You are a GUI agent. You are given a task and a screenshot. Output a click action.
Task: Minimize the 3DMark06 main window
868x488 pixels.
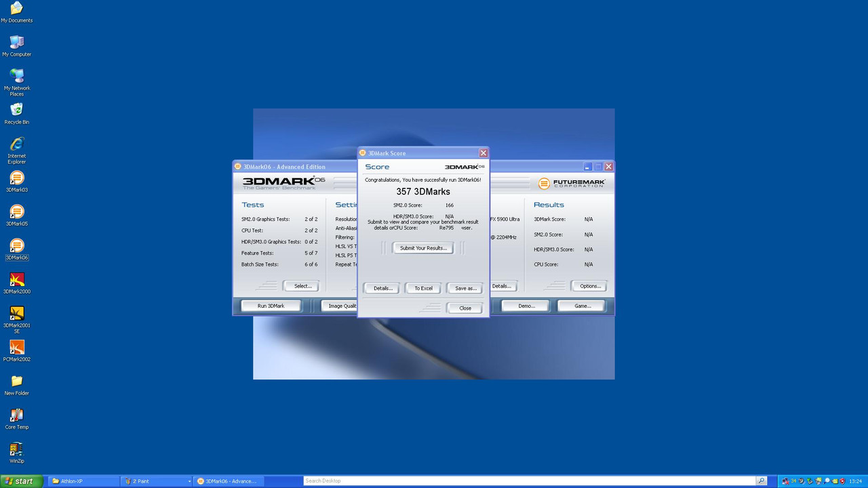point(588,167)
